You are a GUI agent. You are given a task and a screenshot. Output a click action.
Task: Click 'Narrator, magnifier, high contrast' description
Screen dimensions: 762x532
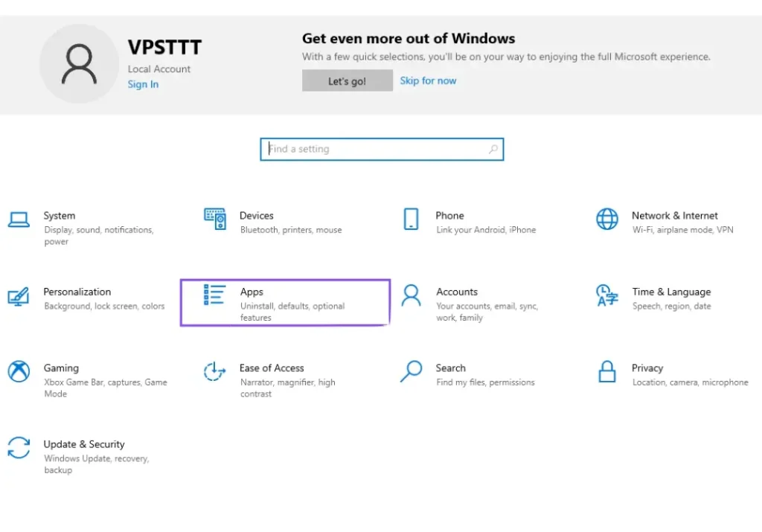(288, 388)
